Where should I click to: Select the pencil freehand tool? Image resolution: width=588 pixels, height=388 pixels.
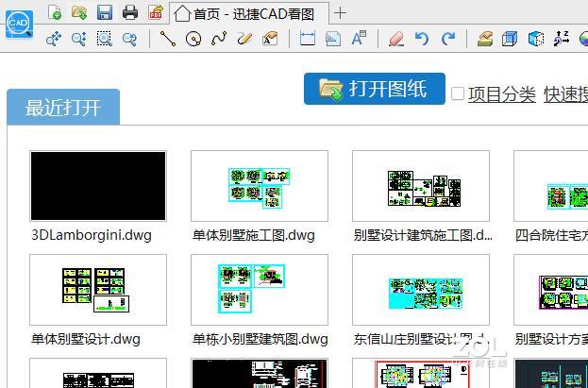[244, 39]
